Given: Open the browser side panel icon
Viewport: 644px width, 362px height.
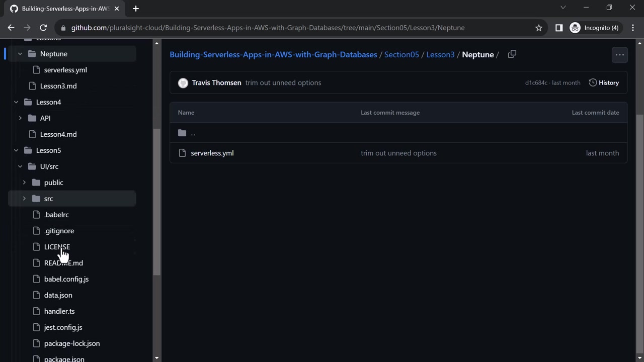Looking at the screenshot, I should (x=559, y=28).
